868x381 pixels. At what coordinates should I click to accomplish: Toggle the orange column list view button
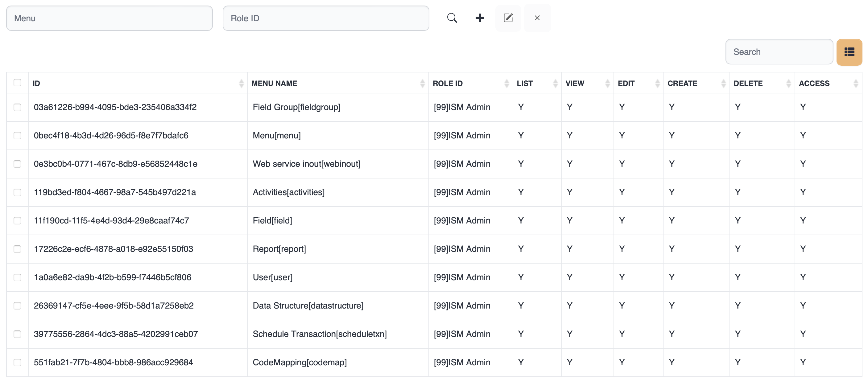tap(849, 52)
